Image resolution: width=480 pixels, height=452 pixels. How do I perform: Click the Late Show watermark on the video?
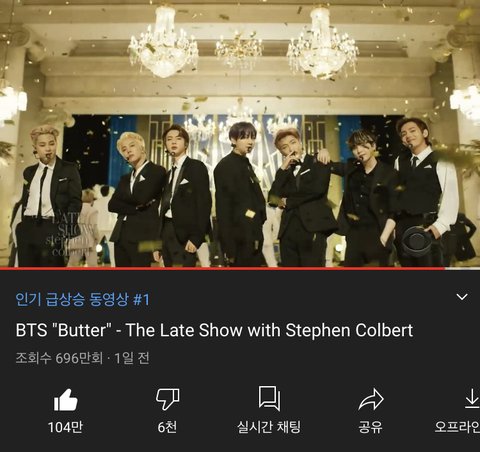tap(73, 236)
